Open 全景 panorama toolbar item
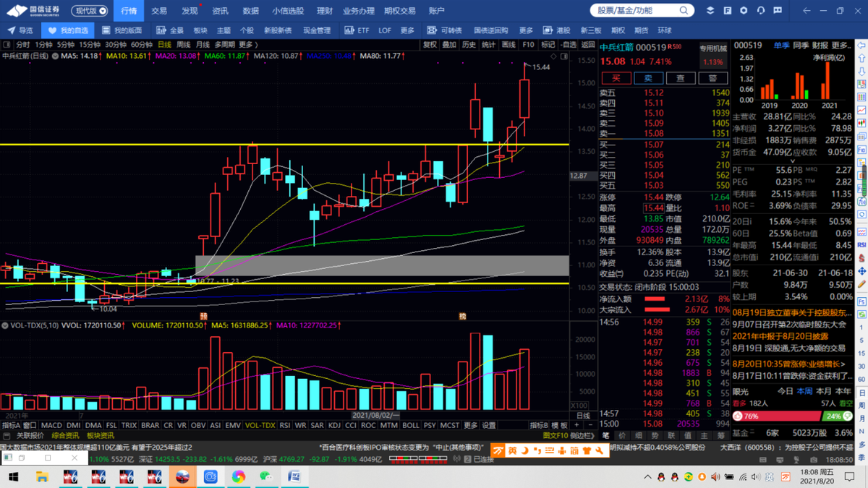Image resolution: width=868 pixels, height=488 pixels. coord(171,30)
